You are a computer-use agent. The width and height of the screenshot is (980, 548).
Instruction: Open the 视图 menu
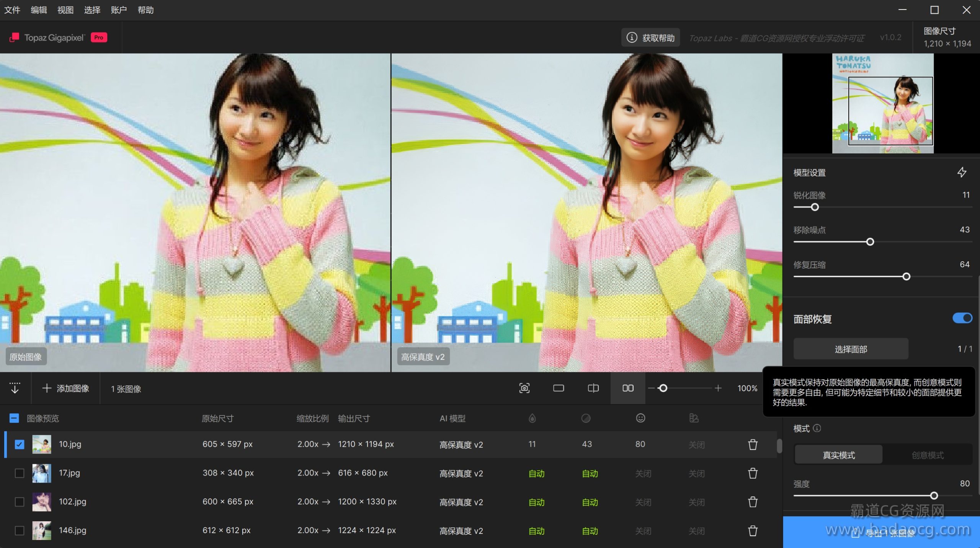click(x=65, y=10)
